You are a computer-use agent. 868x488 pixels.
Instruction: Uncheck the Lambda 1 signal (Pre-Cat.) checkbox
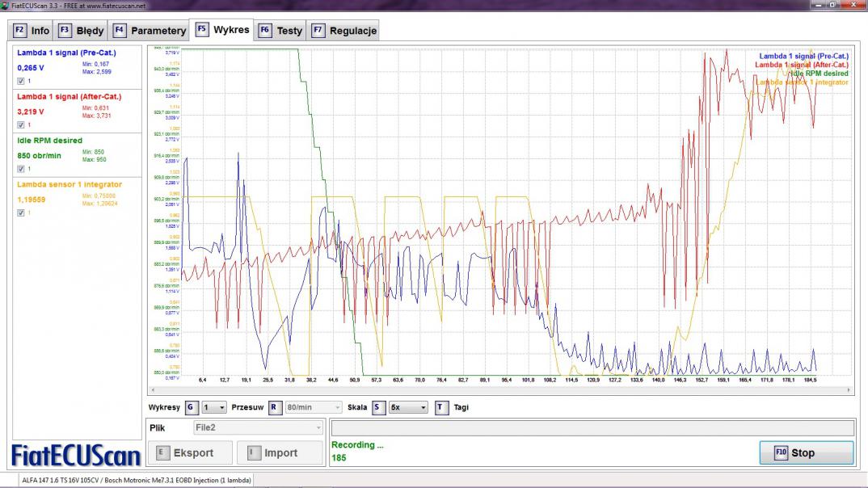[x=21, y=81]
